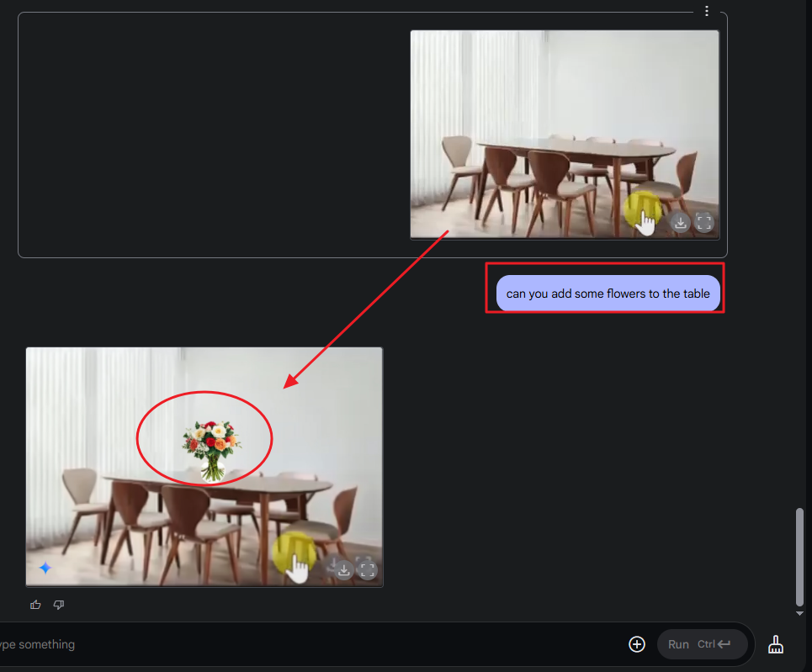Click the vertical scrollbar thumb
The image size is (812, 672).
(799, 557)
